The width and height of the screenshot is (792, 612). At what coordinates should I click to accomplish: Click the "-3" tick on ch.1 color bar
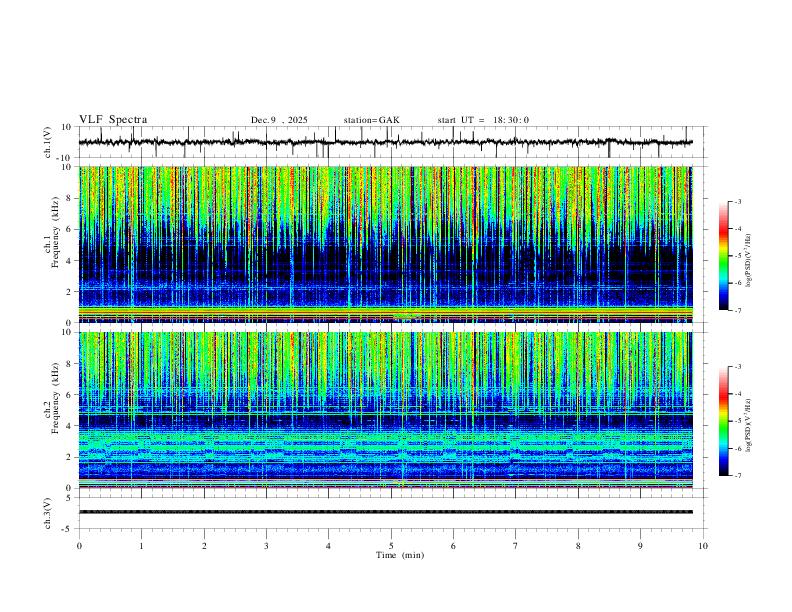pos(738,201)
